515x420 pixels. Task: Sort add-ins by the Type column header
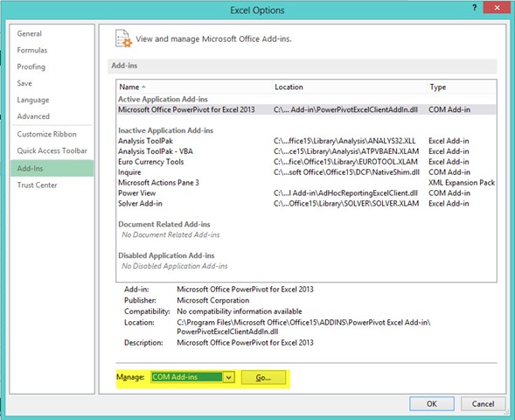462,87
